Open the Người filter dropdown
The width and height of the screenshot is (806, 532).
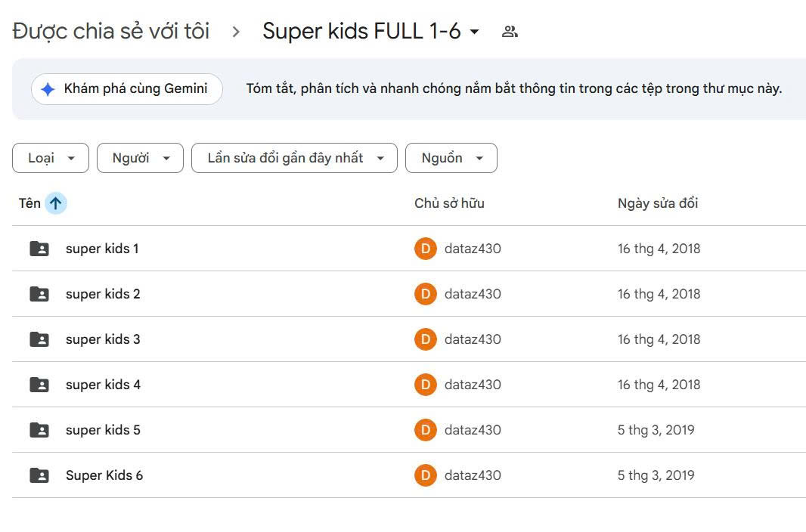pos(140,158)
